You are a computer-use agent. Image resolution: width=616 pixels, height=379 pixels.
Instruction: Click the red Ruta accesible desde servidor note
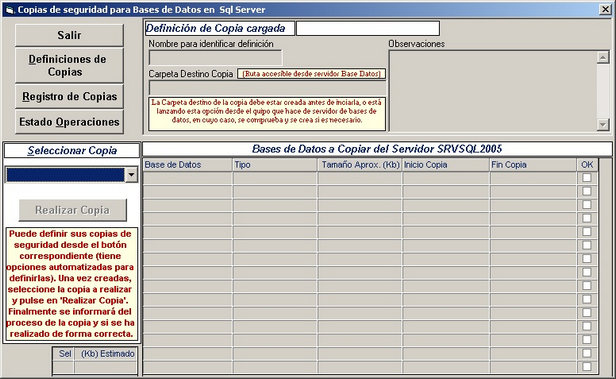click(312, 74)
